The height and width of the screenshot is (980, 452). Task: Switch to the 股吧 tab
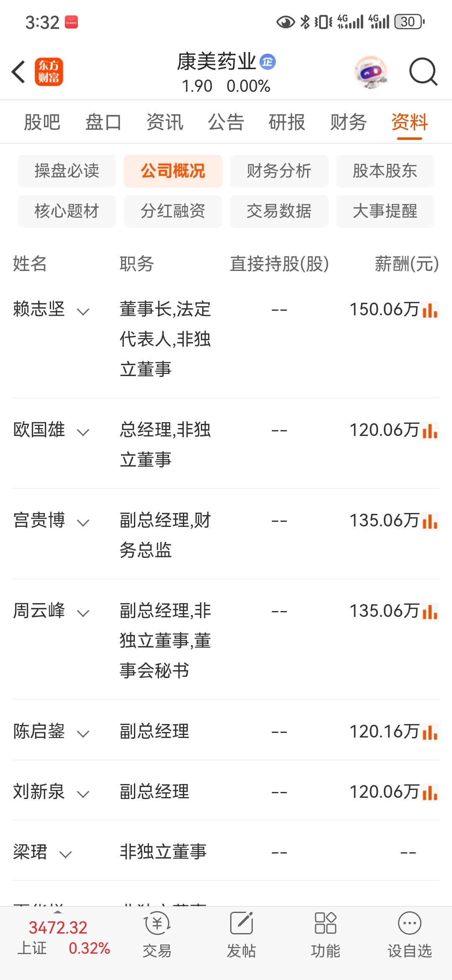tap(42, 122)
